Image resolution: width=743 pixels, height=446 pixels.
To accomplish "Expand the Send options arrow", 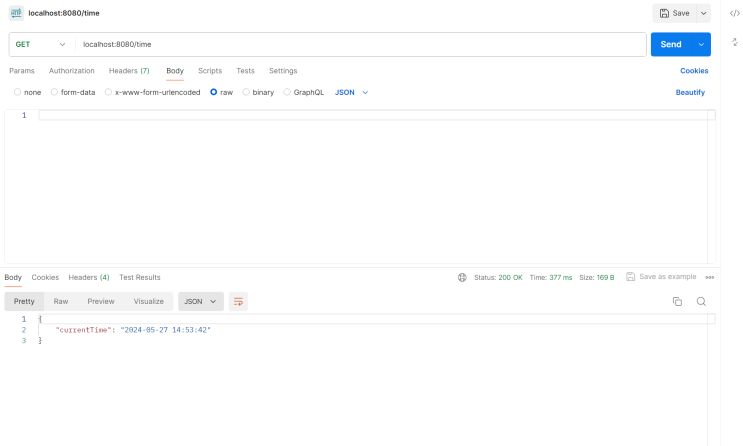I will click(701, 44).
